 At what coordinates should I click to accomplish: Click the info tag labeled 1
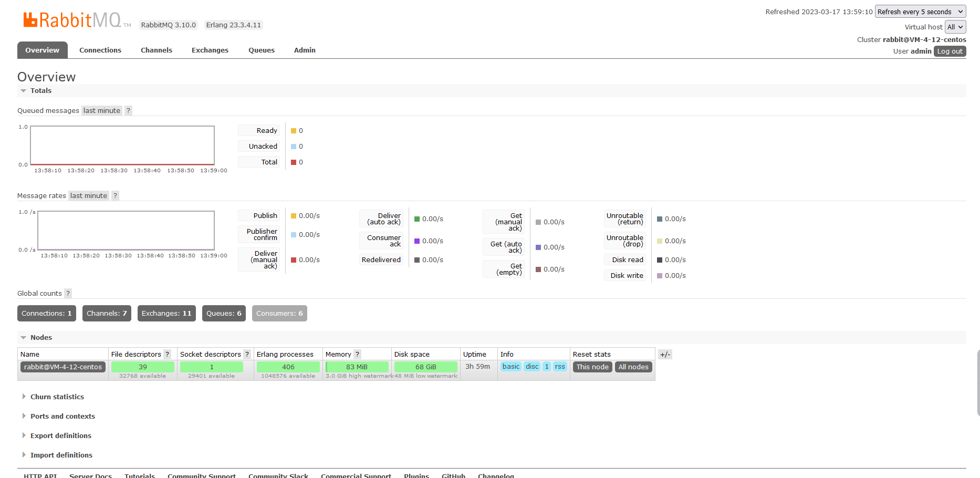(x=547, y=366)
